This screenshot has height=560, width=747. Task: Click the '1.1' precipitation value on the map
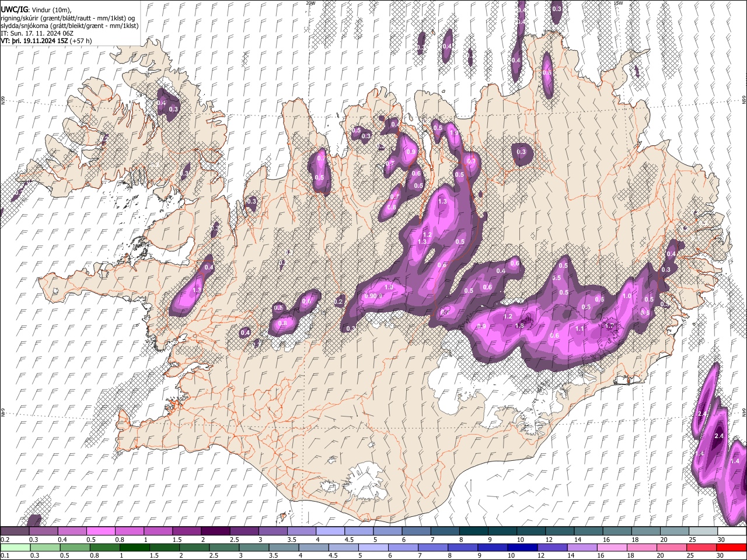580,328
